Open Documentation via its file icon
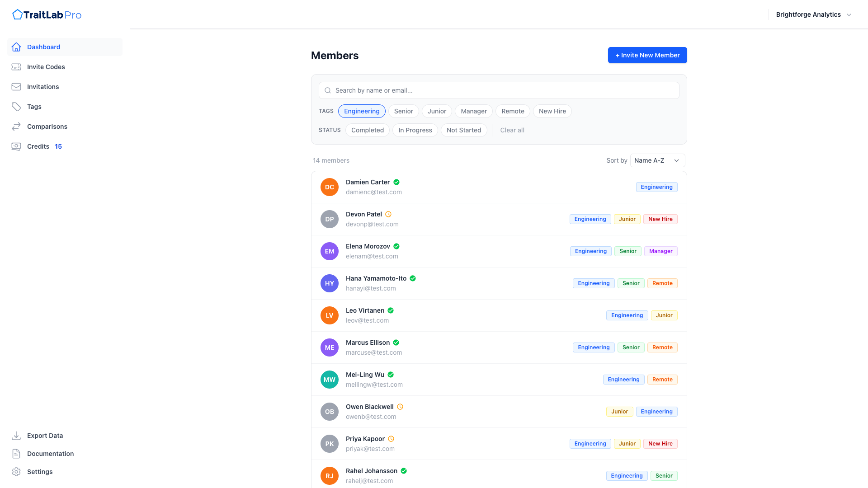Viewport: 868px width, 488px height. coord(16,454)
